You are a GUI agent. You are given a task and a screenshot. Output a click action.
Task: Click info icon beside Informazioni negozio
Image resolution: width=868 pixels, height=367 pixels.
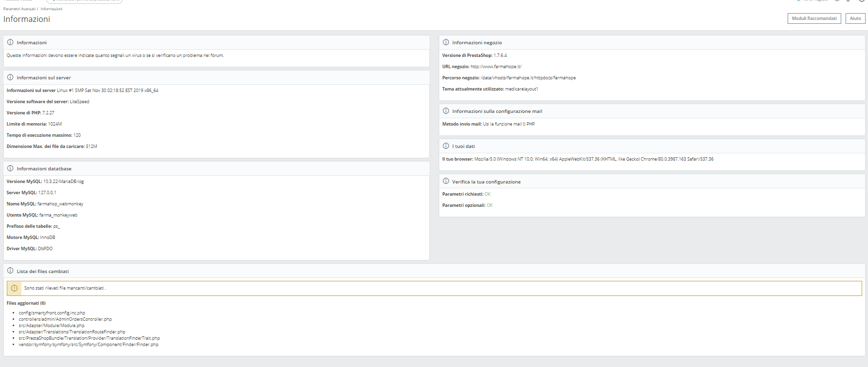pos(446,42)
